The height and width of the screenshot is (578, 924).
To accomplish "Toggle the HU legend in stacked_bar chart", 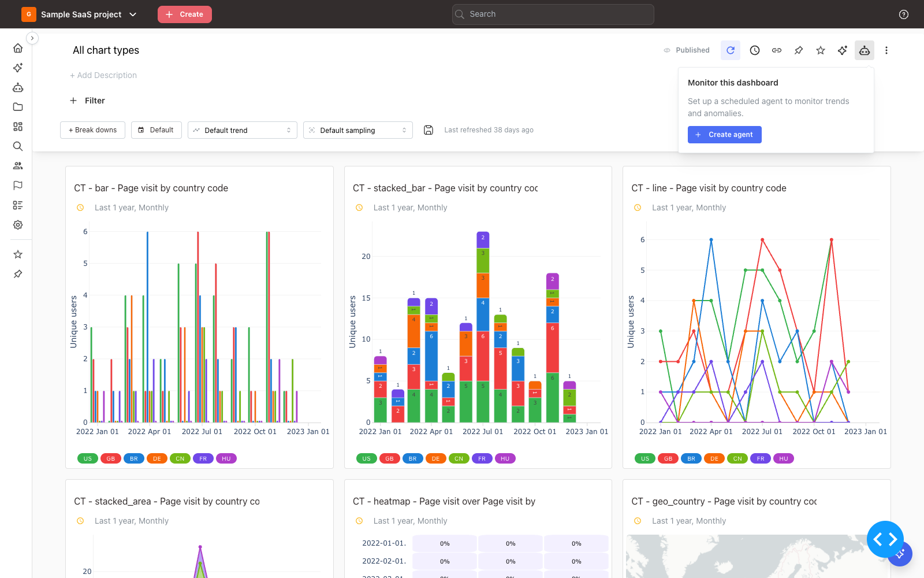I will (505, 458).
